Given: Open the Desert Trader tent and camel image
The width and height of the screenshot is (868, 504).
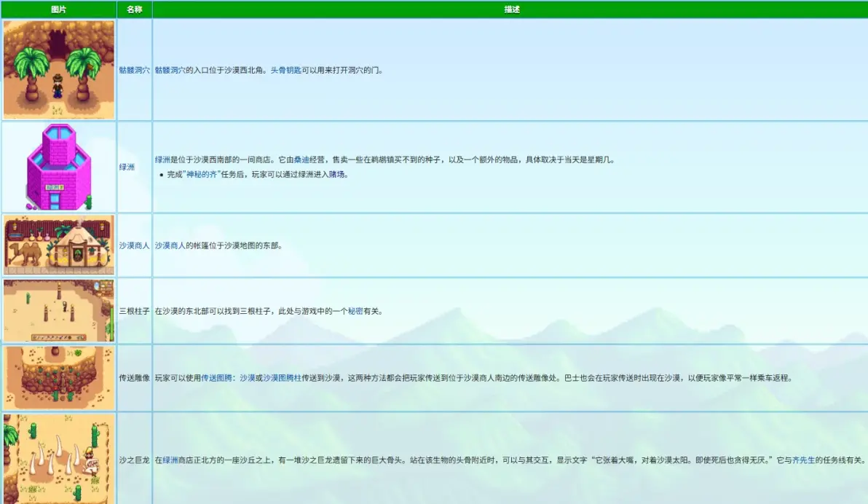Looking at the screenshot, I should pos(59,245).
